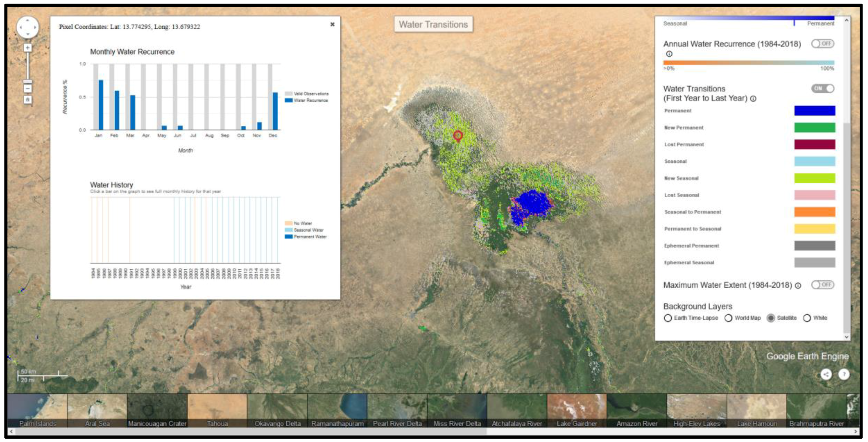Select Earth Time-Lapse background radio
Image resolution: width=868 pixels, height=442 pixels.
(x=668, y=318)
